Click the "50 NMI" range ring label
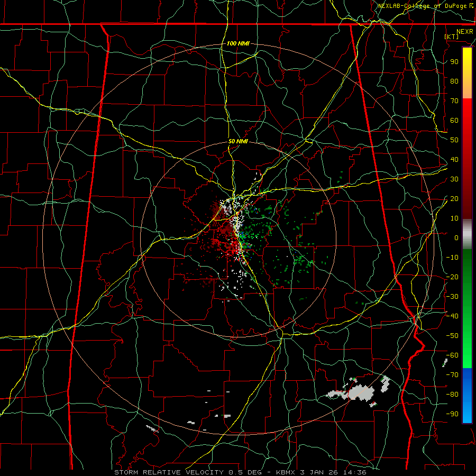The height and width of the screenshot is (476, 476). click(x=238, y=141)
